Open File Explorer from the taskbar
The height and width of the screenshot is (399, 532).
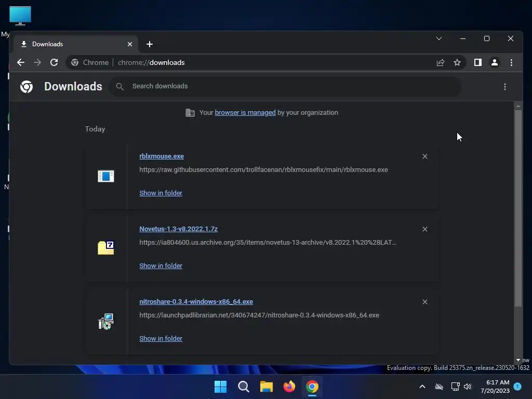pos(267,387)
